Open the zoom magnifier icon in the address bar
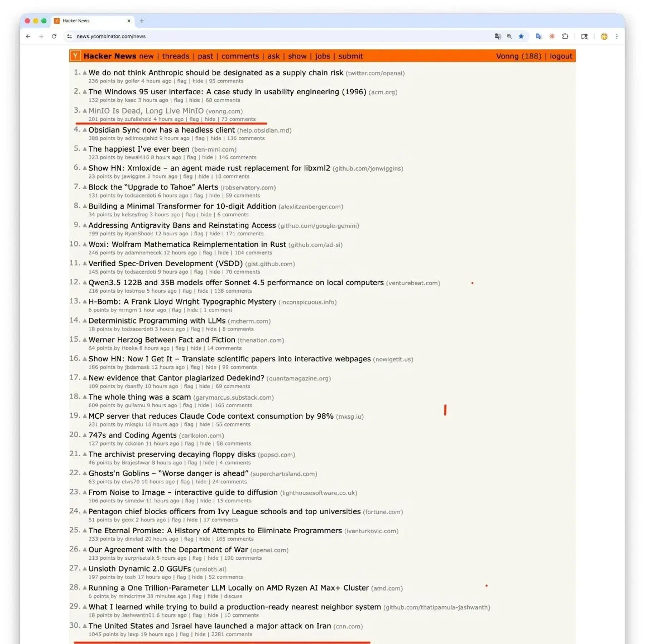The height and width of the screenshot is (644, 645). (509, 36)
